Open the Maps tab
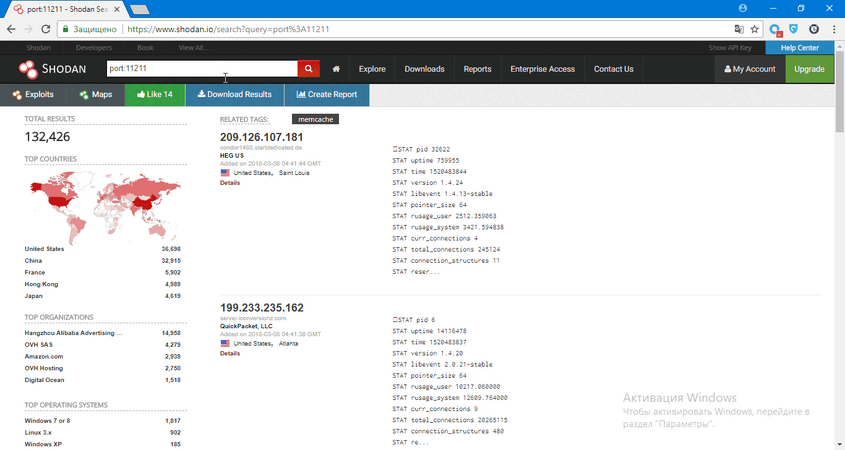Screen dimensions: 845x450 pos(96,94)
